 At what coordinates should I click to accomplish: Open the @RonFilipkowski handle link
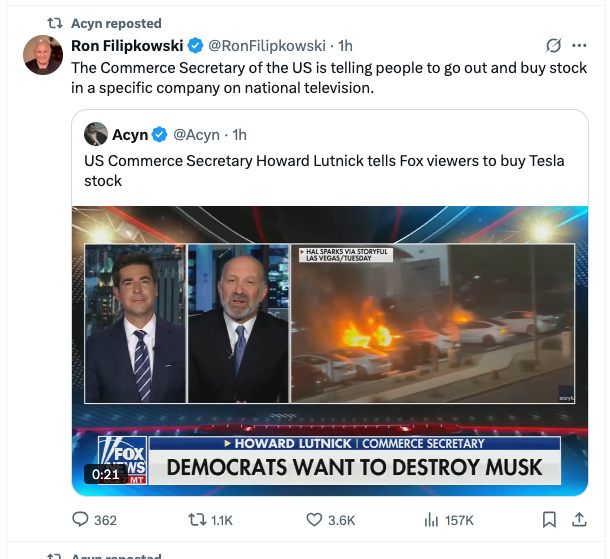pyautogui.click(x=266, y=45)
